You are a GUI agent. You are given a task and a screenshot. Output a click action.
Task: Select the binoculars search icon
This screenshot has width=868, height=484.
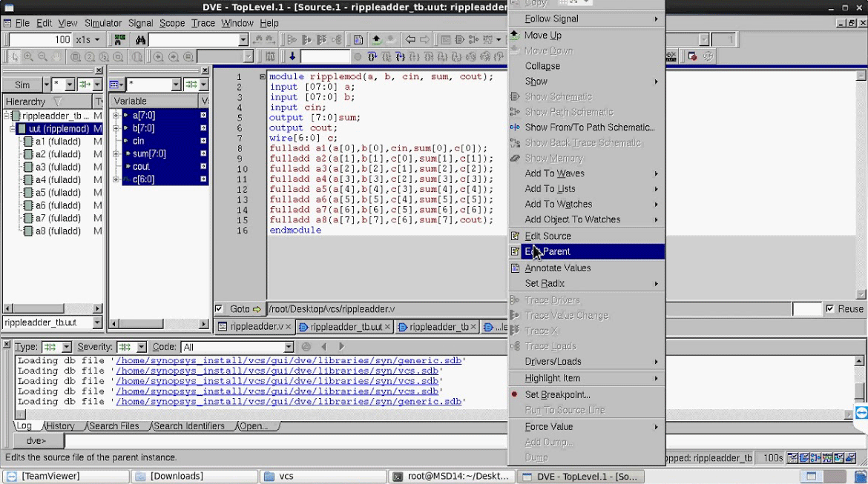139,40
